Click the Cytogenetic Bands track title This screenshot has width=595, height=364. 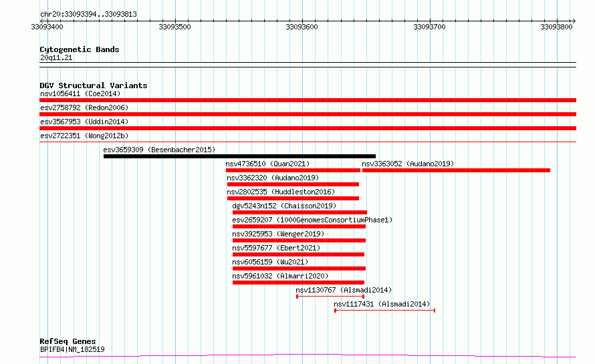pos(80,49)
